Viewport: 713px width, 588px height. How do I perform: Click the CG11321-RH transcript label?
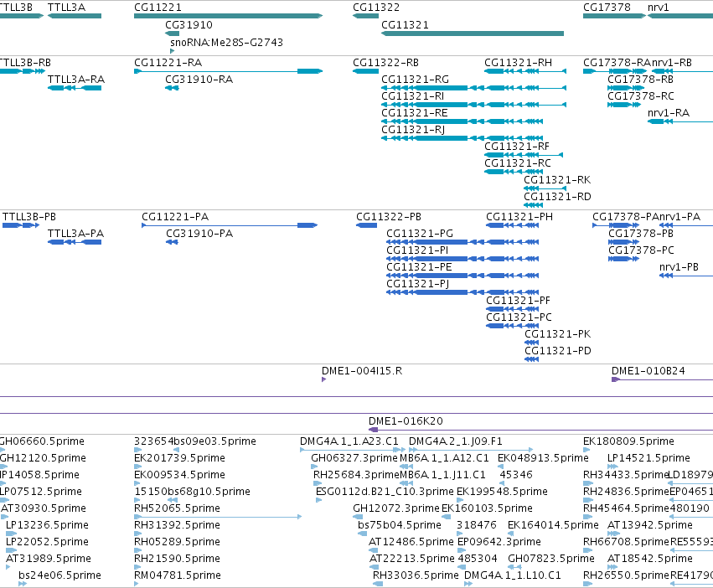pyautogui.click(x=518, y=62)
